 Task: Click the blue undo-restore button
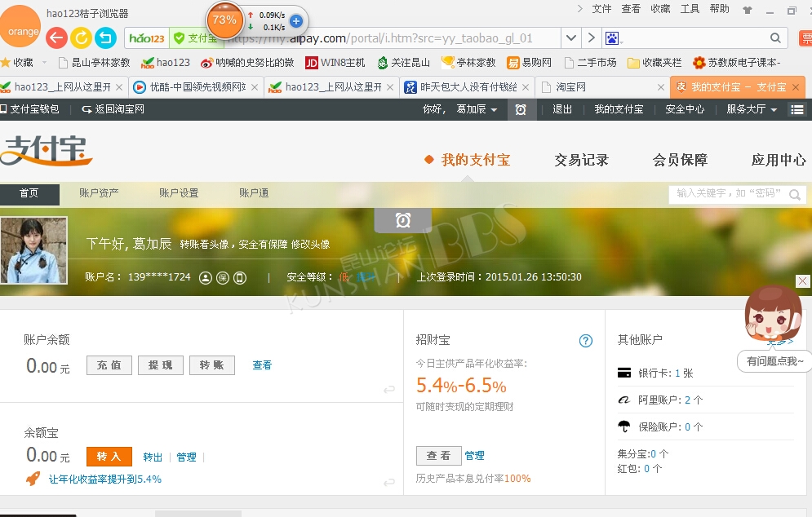point(105,38)
